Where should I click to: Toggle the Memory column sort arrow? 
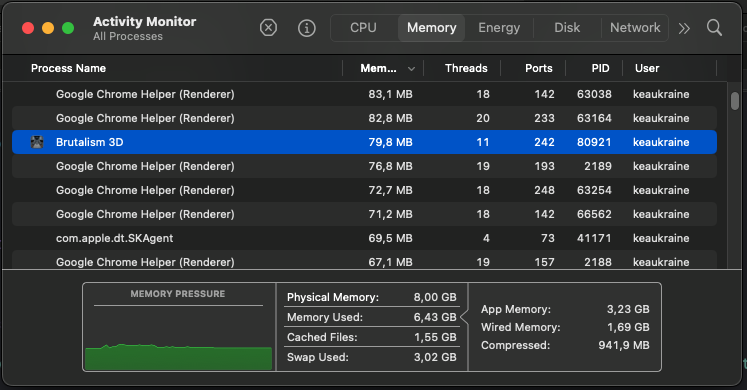pos(411,69)
